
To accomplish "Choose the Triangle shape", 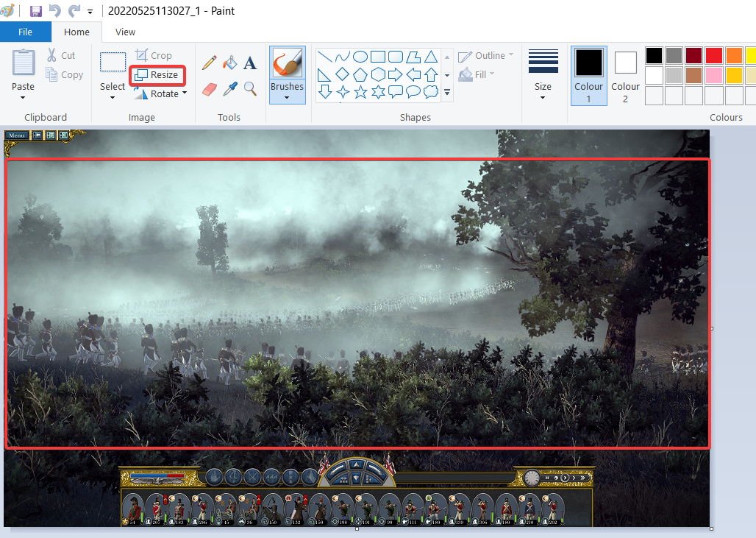I will 431,57.
